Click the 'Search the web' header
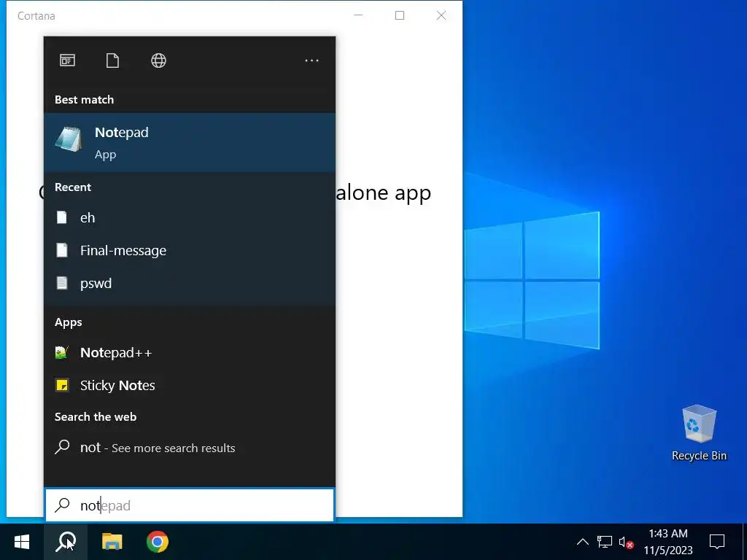 coord(96,416)
